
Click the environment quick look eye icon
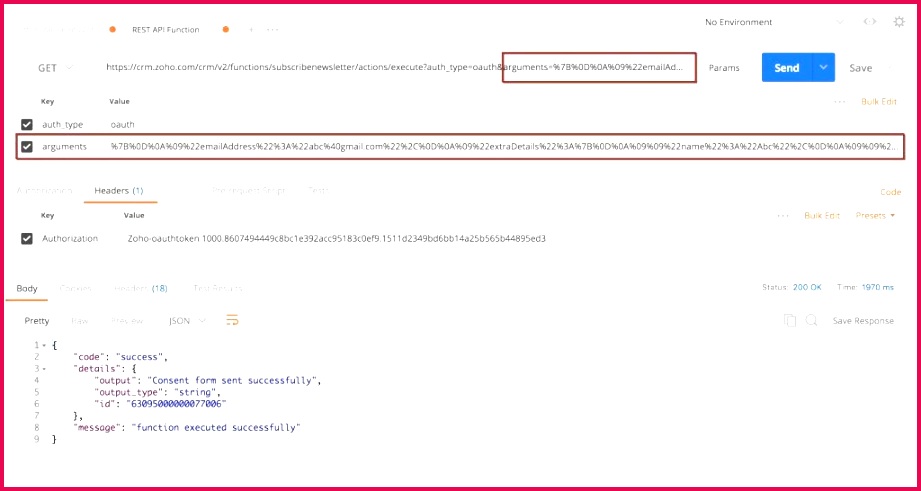tap(870, 22)
